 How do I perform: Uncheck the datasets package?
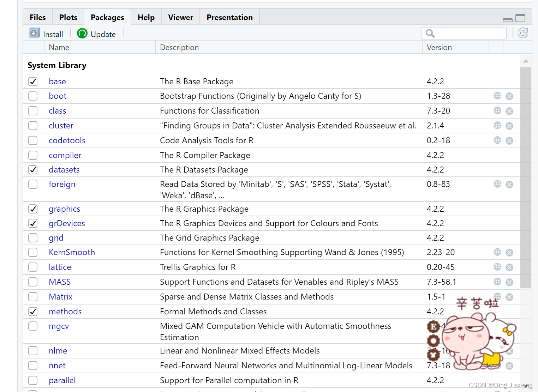click(x=33, y=170)
